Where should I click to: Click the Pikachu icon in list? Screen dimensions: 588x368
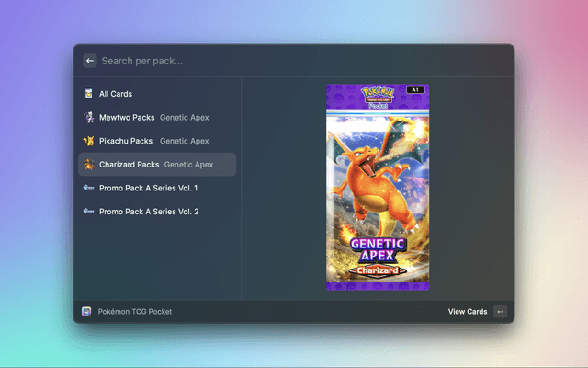click(88, 141)
